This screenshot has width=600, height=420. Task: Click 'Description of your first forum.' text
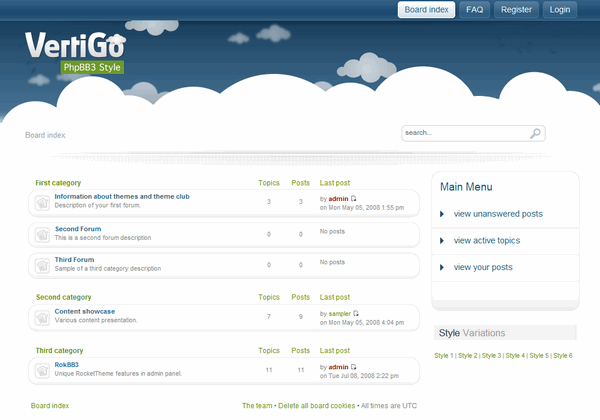click(x=97, y=205)
